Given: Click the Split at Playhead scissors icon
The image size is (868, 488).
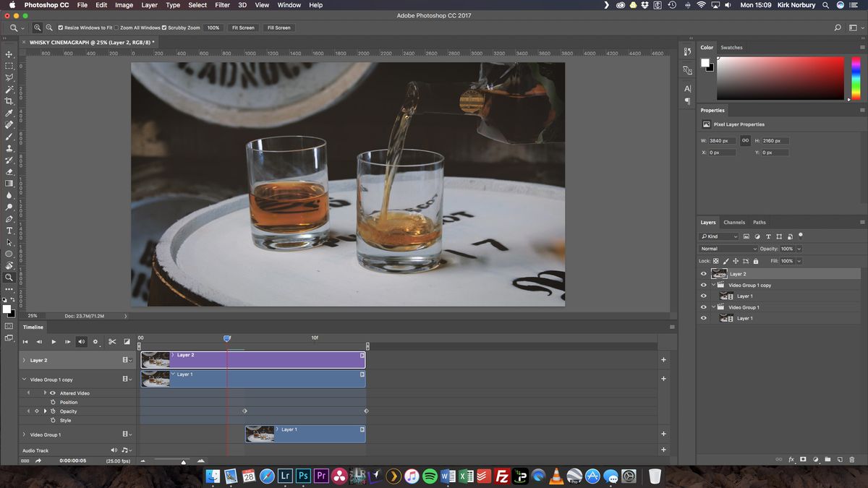Looking at the screenshot, I should coord(112,341).
